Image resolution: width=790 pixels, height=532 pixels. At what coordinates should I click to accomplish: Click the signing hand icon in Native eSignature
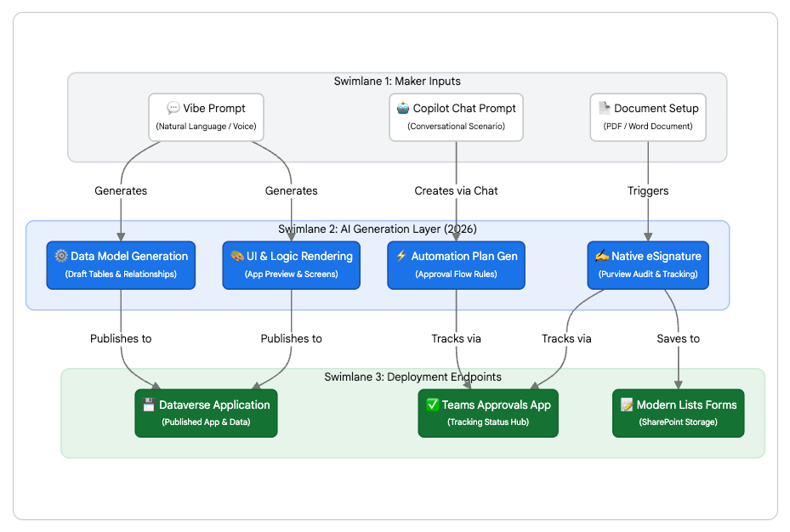[x=602, y=256]
